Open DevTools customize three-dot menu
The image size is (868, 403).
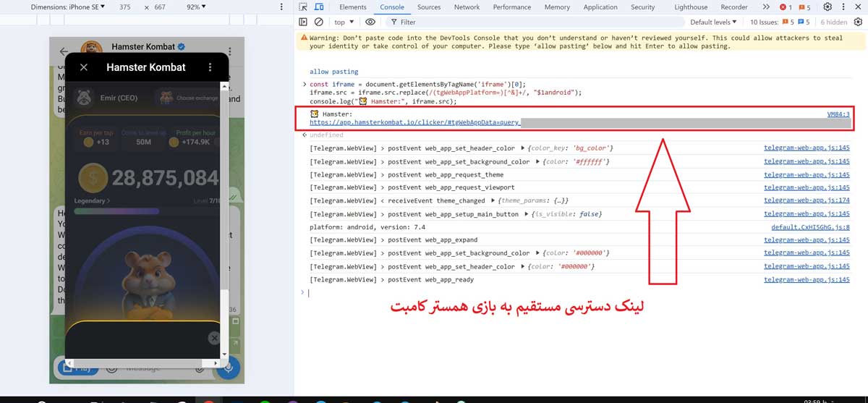pyautogui.click(x=843, y=7)
